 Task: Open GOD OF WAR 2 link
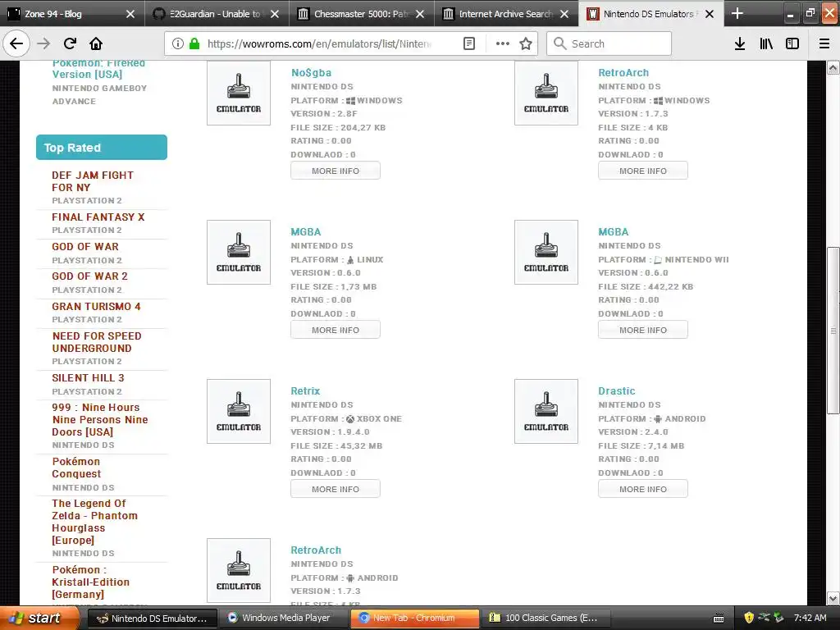tap(89, 276)
